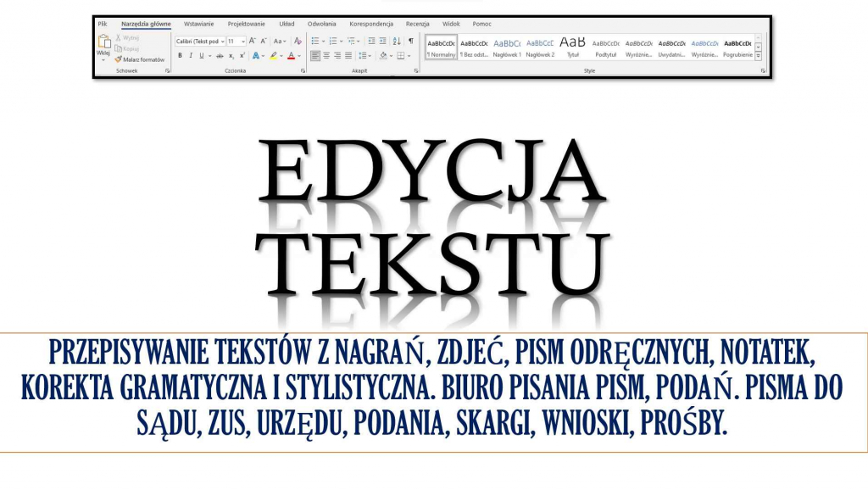Image resolution: width=868 pixels, height=490 pixels.
Task: Select the Italic formatting icon
Action: pyautogui.click(x=191, y=55)
